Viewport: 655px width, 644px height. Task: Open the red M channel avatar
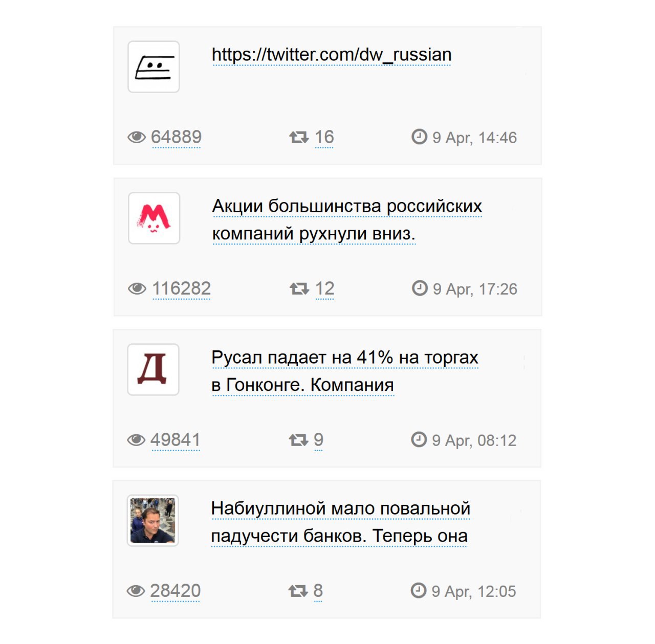coord(154,218)
